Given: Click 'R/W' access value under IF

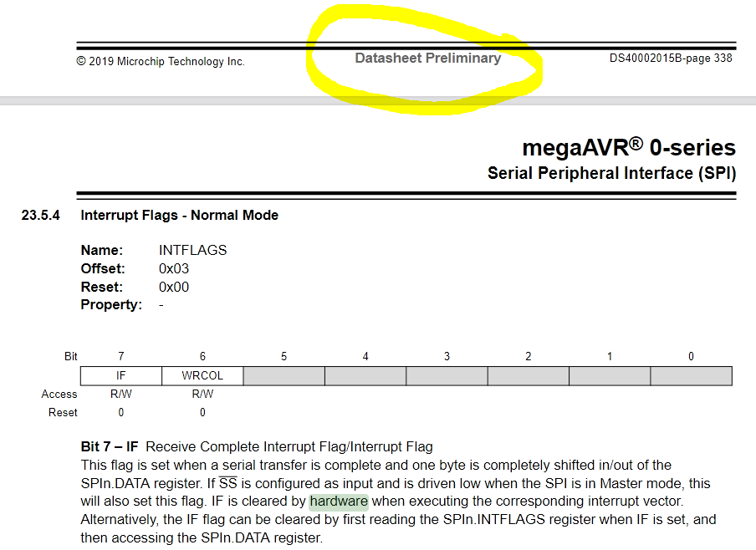Looking at the screenshot, I should tap(121, 395).
